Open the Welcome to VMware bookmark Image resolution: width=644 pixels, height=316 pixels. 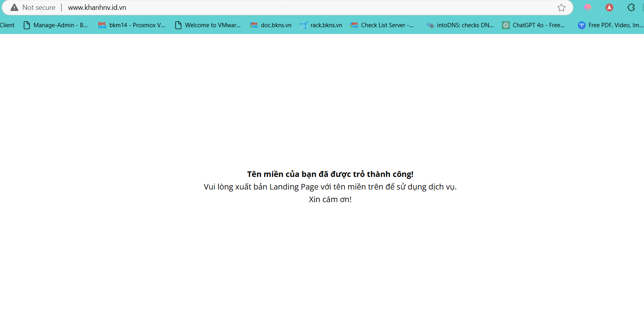coord(207,25)
